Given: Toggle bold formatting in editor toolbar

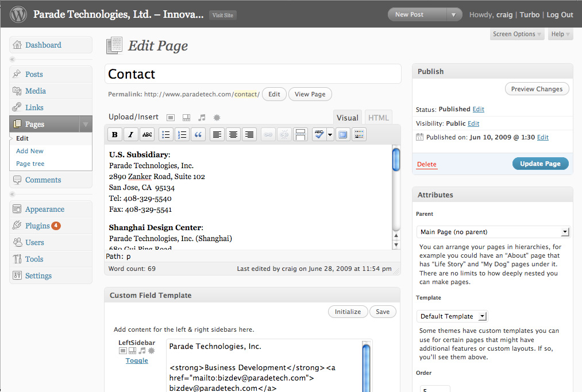Looking at the screenshot, I should coord(115,135).
